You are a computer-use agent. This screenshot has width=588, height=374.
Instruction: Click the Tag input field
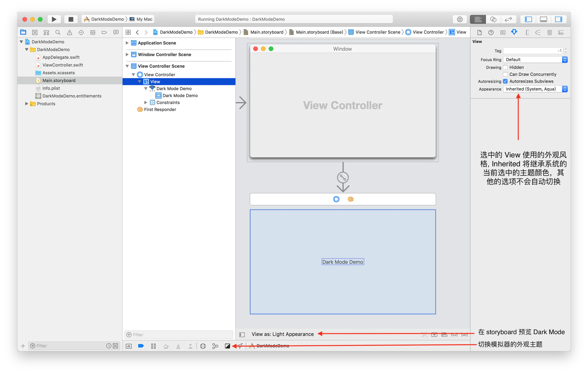coord(533,51)
